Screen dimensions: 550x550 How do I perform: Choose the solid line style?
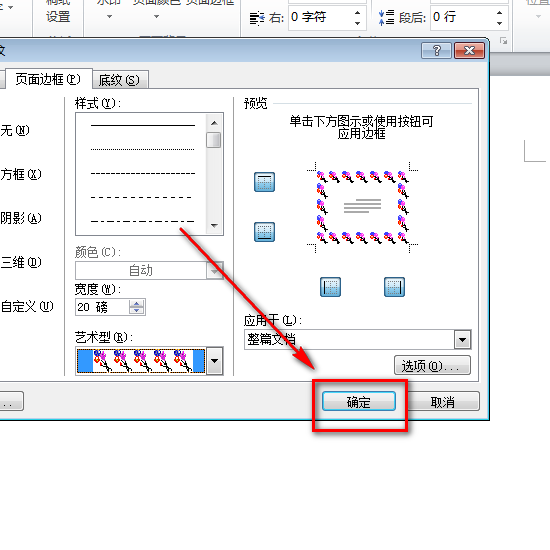coord(142,125)
